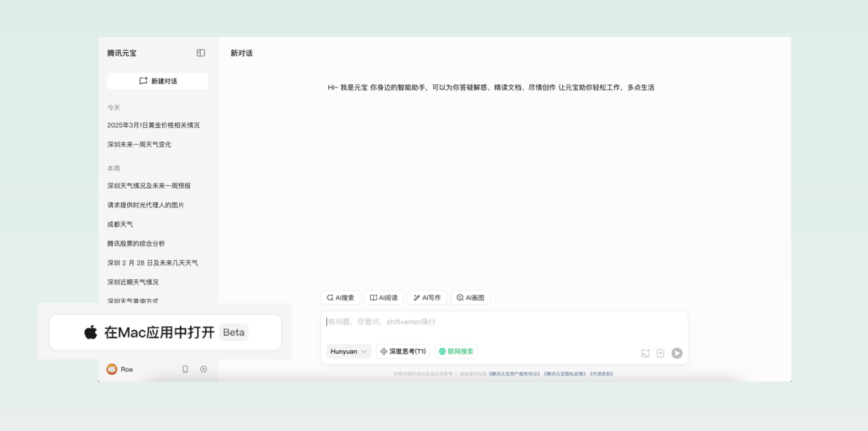Image resolution: width=868 pixels, height=431 pixels.
Task: Enable 深度思考(T1) deep thinking mode
Action: (x=404, y=351)
